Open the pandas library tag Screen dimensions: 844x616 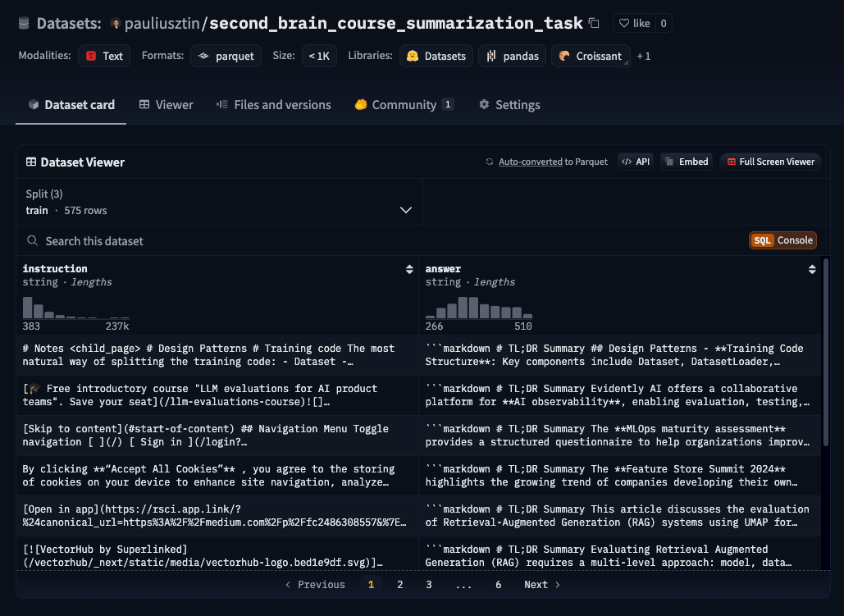(x=513, y=56)
